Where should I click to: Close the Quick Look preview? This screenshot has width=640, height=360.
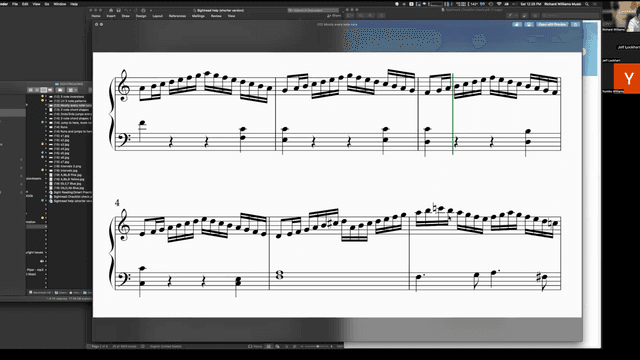tap(96, 24)
